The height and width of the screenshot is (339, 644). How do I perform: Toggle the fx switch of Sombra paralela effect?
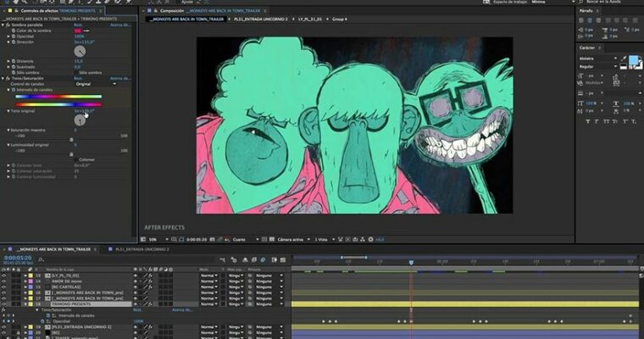[8, 25]
